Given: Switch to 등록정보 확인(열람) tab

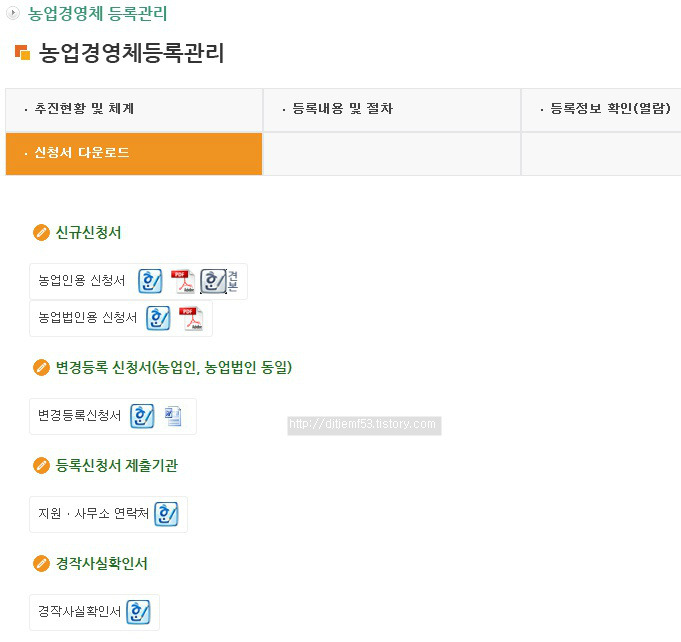Looking at the screenshot, I should coord(602,110).
